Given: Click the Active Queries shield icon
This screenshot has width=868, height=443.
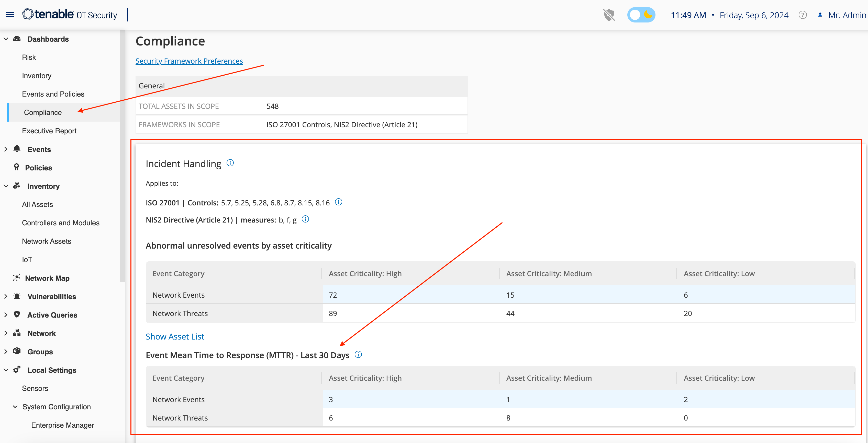Looking at the screenshot, I should tap(17, 315).
